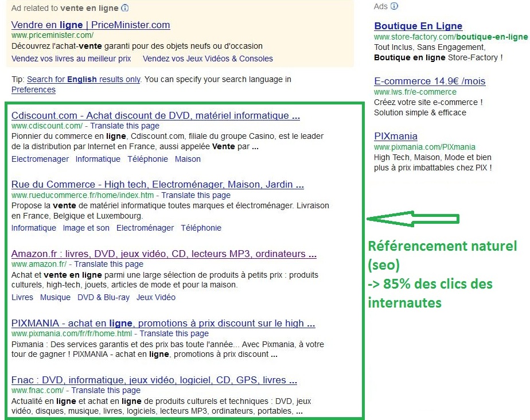Click the info icon next to Ads
The width and height of the screenshot is (530, 420).
(x=394, y=6)
